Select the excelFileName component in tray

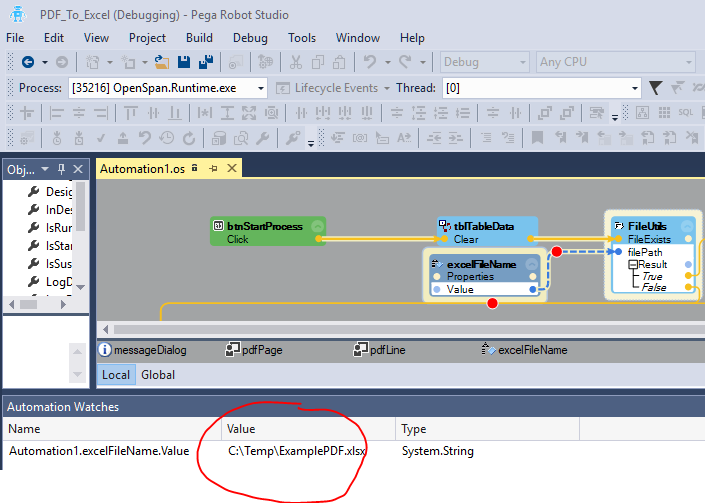coord(525,350)
